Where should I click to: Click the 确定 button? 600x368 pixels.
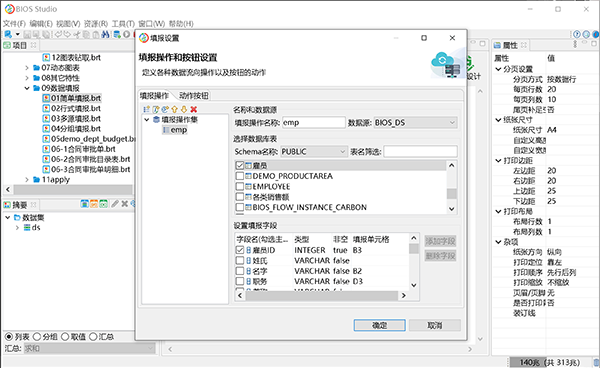coord(380,325)
